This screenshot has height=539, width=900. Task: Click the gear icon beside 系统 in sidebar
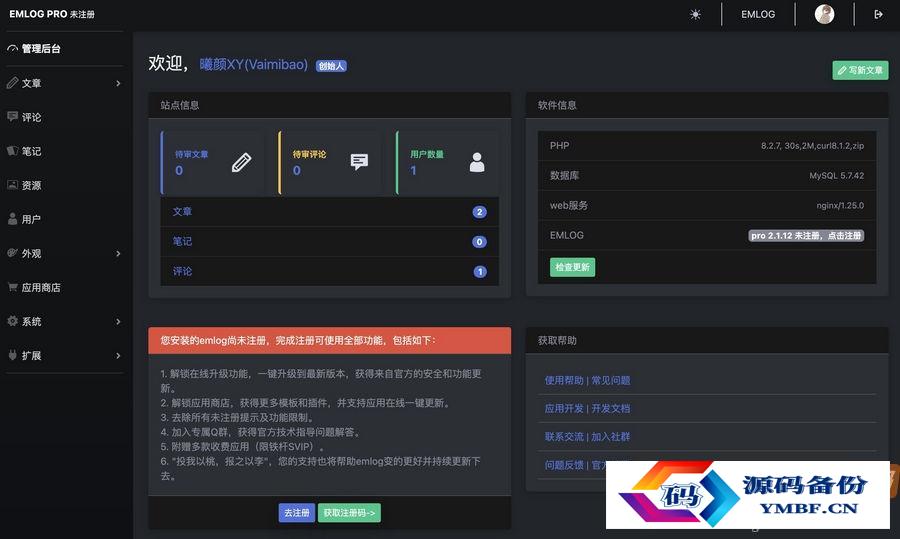pyautogui.click(x=12, y=320)
